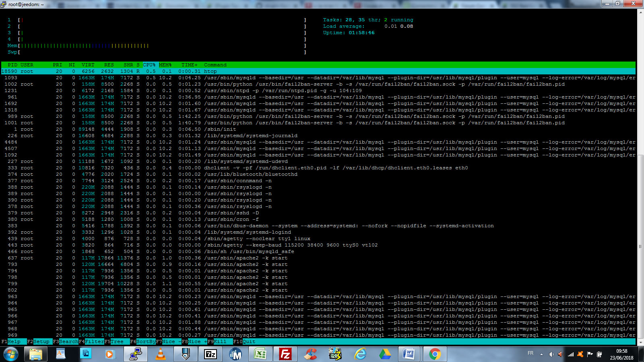Launch VLC media player traffic cone icon
Viewport: 644px width, 362px height.
[161, 354]
